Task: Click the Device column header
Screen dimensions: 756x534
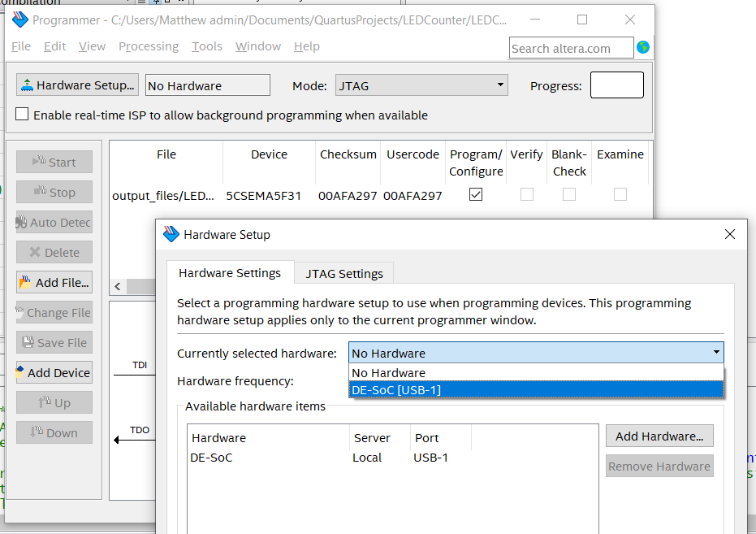Action: click(269, 154)
